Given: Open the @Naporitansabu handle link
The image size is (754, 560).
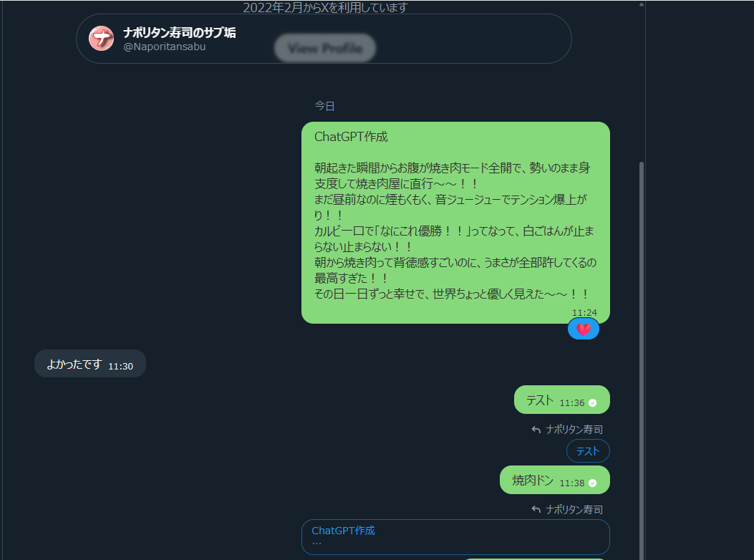Looking at the screenshot, I should [165, 47].
